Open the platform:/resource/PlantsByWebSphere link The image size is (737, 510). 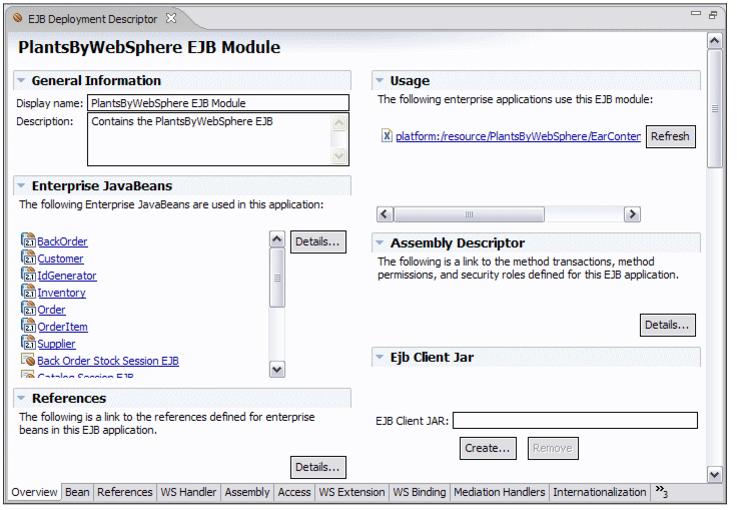pyautogui.click(x=518, y=136)
